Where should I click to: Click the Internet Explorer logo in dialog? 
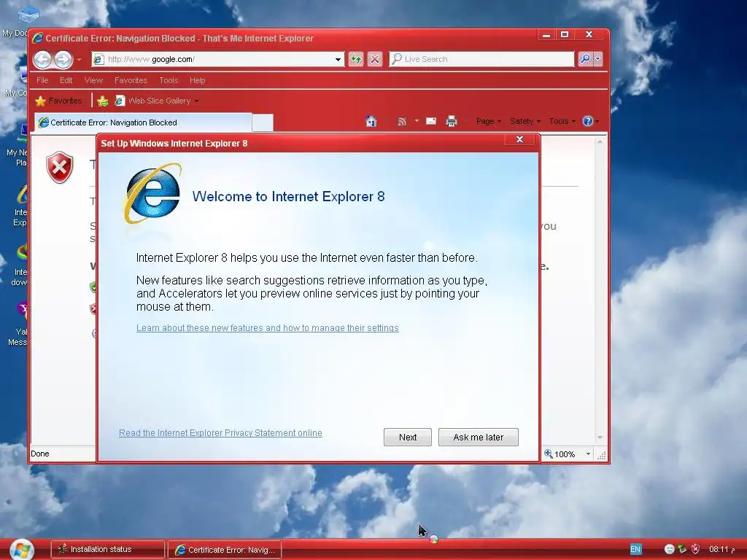pyautogui.click(x=152, y=193)
